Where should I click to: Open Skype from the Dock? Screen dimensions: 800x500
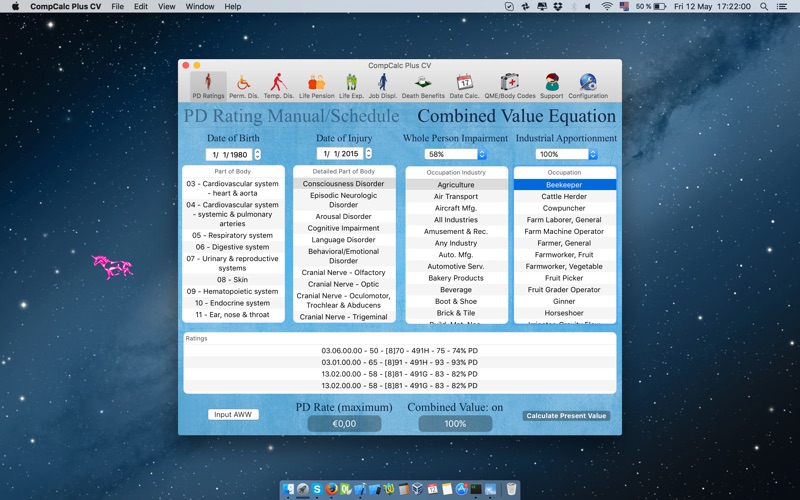pyautogui.click(x=317, y=489)
